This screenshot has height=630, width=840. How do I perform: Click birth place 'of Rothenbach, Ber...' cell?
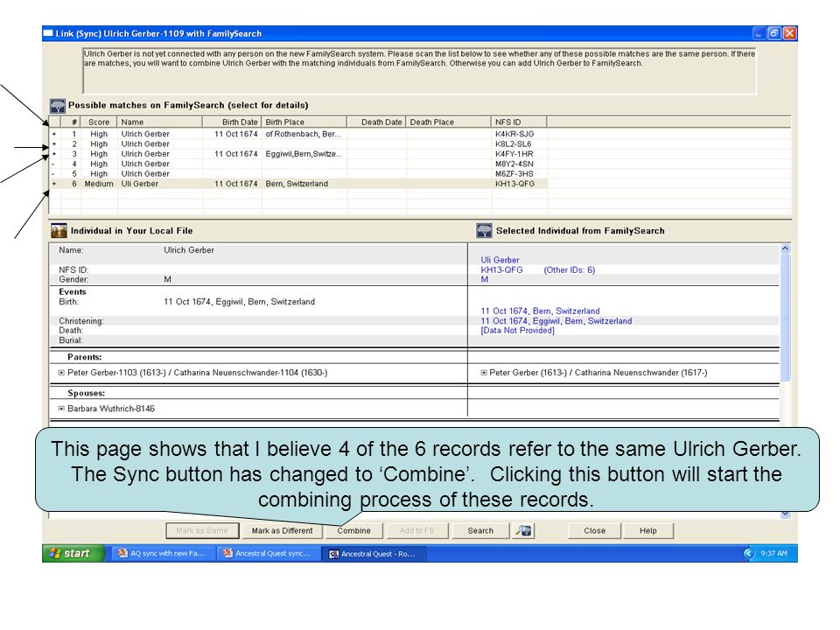click(304, 134)
